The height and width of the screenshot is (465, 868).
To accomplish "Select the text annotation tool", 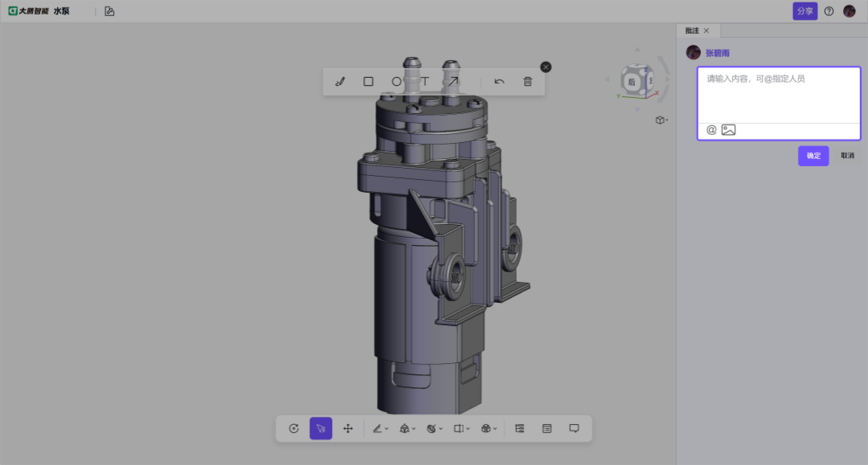I will point(424,81).
